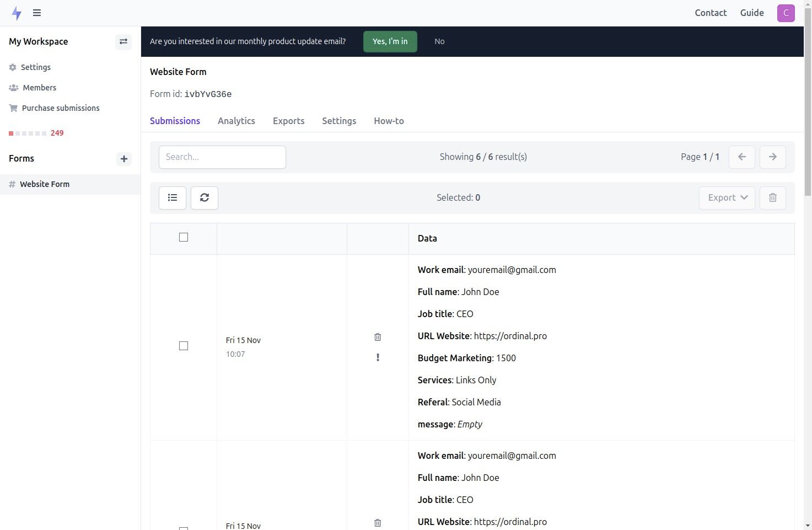The height and width of the screenshot is (530, 812).
Task: Open the How-to tab
Action: pos(389,121)
